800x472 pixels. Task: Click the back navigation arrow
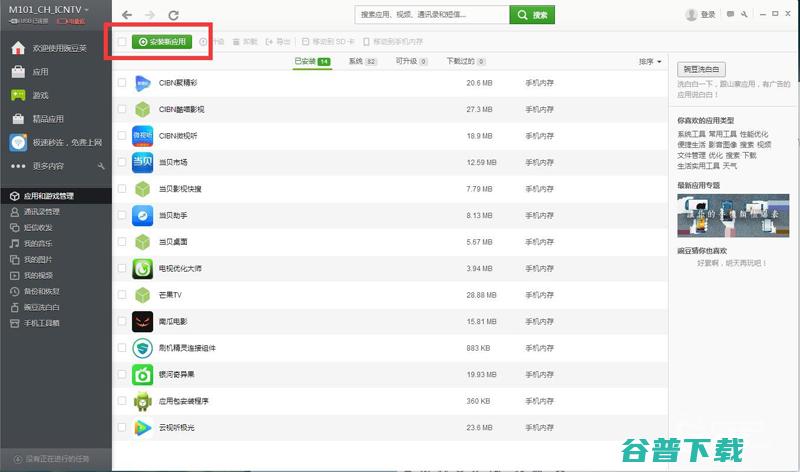coord(126,15)
